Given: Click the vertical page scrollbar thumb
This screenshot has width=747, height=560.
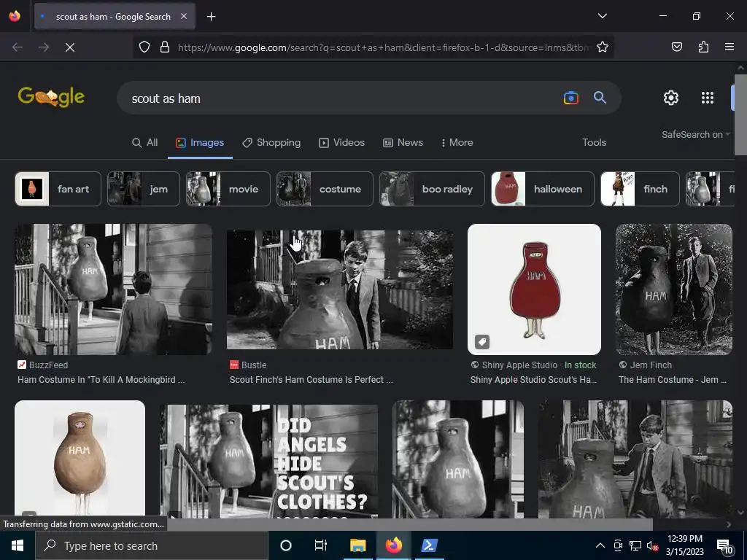Looking at the screenshot, I should pyautogui.click(x=740, y=114).
